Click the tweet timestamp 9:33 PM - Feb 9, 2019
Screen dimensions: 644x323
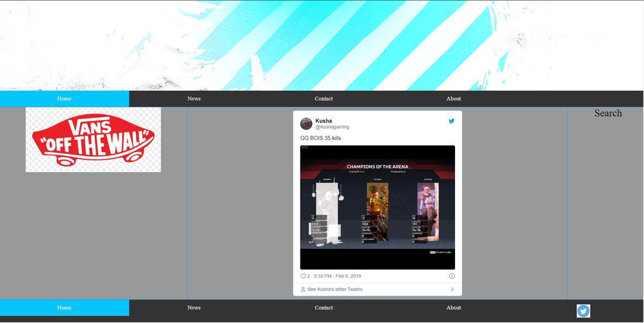pos(337,276)
